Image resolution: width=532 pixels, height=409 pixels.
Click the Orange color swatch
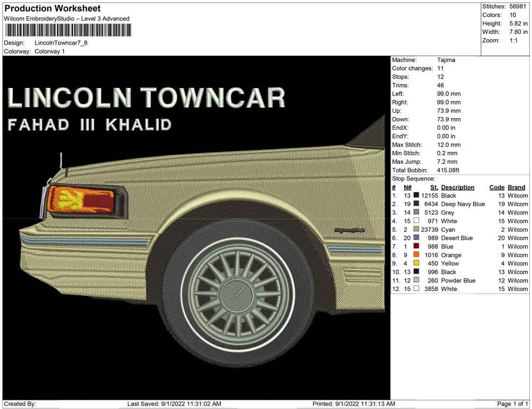[416, 254]
